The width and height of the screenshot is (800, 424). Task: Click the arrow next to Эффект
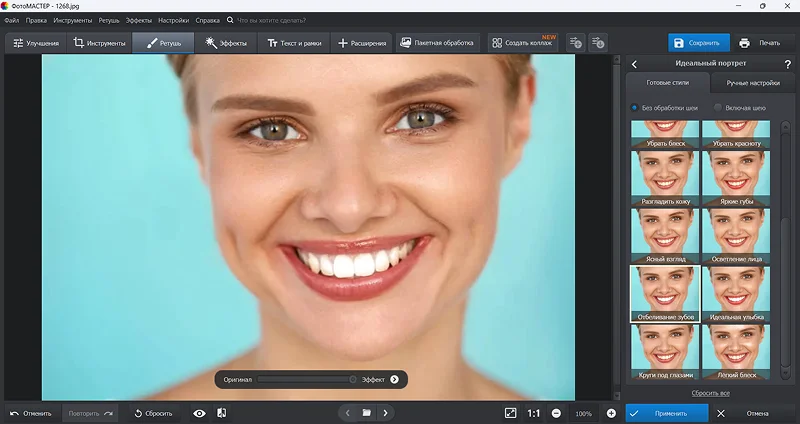coord(394,380)
